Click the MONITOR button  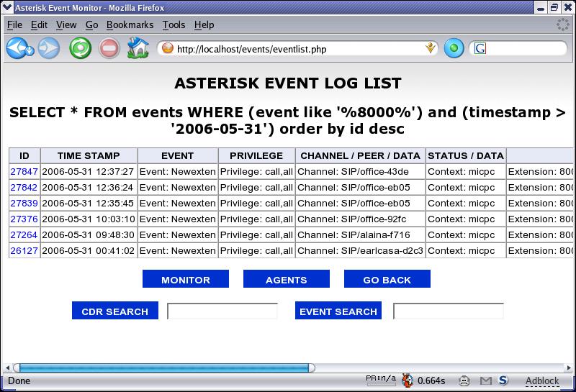coord(186,280)
